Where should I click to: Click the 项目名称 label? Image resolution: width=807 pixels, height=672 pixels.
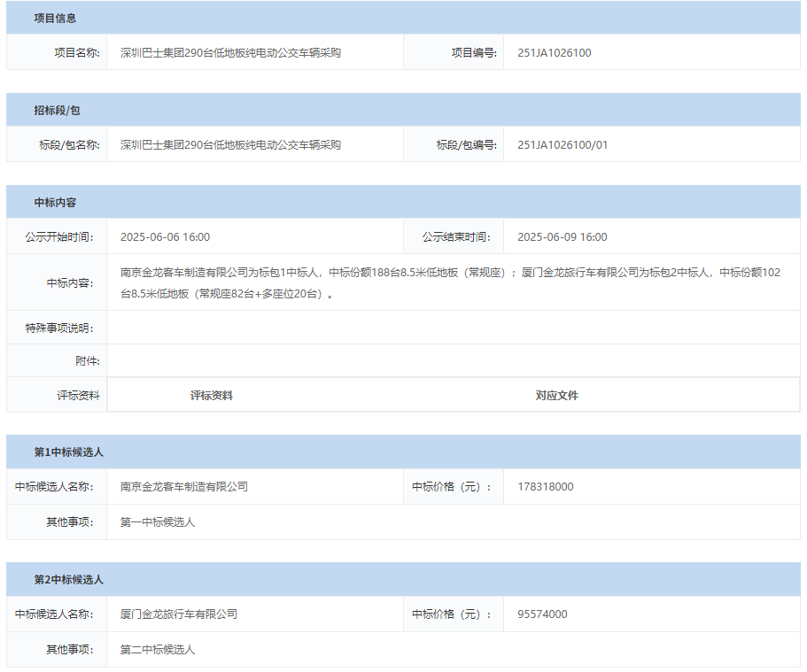(77, 53)
